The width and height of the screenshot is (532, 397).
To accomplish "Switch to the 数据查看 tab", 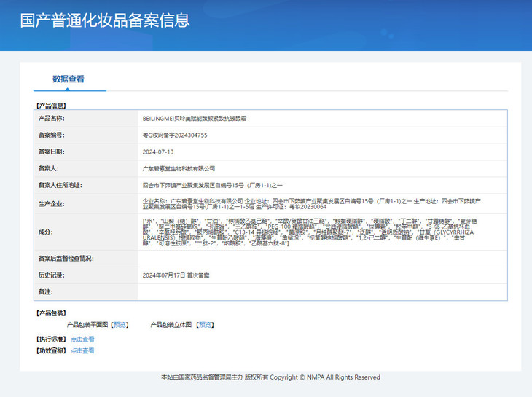I will click(x=69, y=79).
